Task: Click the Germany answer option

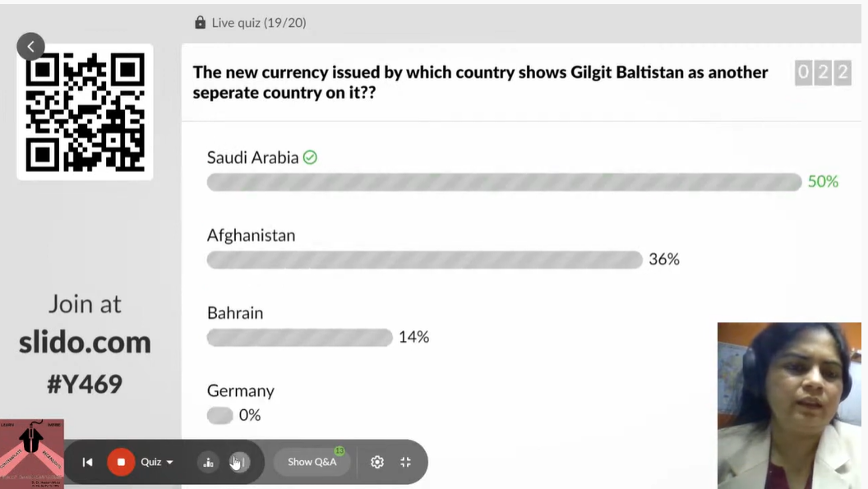Action: click(240, 391)
